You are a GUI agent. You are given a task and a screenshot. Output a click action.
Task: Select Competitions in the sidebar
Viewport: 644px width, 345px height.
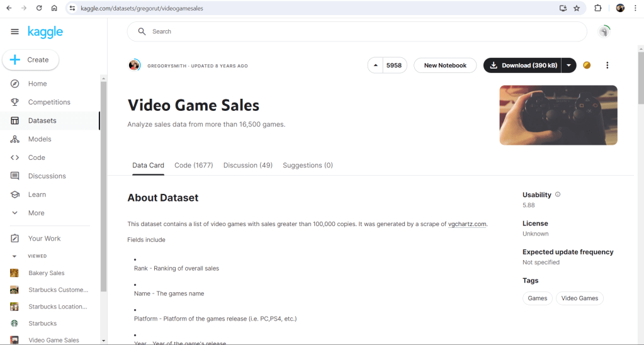[x=49, y=102]
